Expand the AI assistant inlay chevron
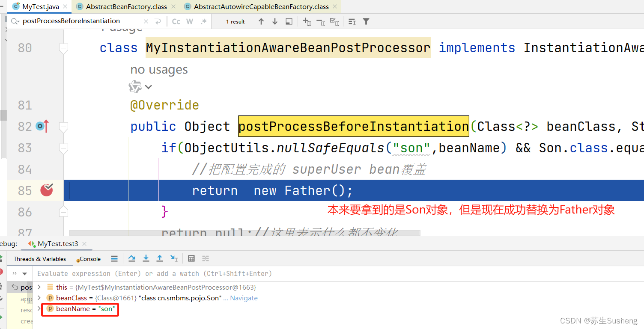Image resolution: width=644 pixels, height=329 pixels. 148,87
